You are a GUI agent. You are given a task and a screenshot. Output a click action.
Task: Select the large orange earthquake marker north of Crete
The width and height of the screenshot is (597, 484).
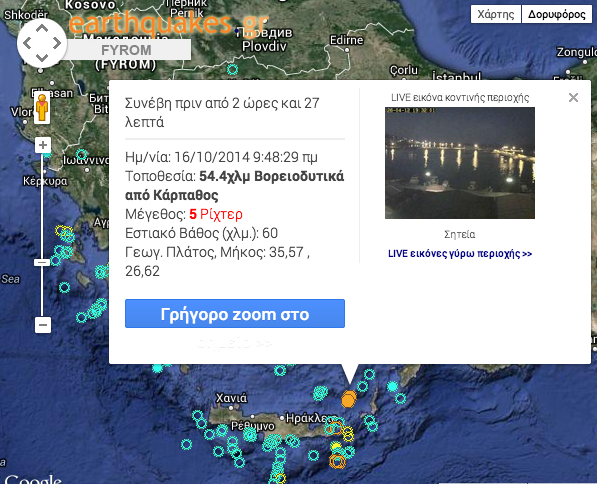point(348,399)
